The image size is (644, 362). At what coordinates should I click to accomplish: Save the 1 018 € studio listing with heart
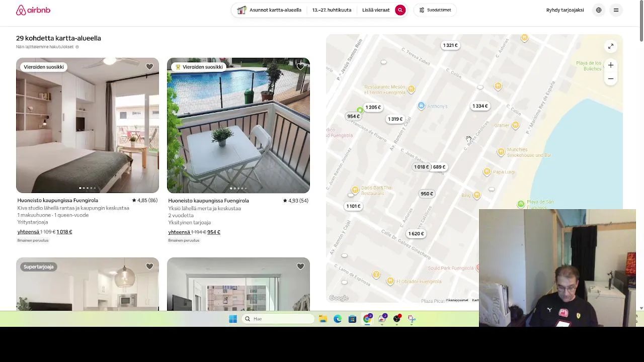(149, 67)
